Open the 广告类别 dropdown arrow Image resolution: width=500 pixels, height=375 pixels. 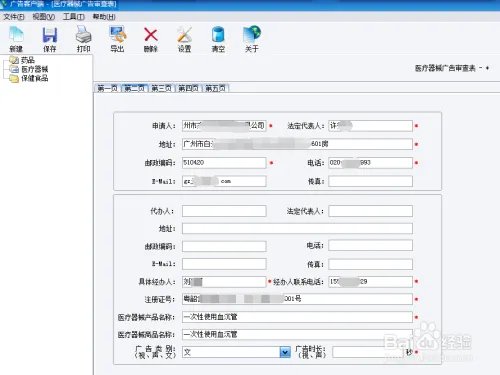click(285, 352)
